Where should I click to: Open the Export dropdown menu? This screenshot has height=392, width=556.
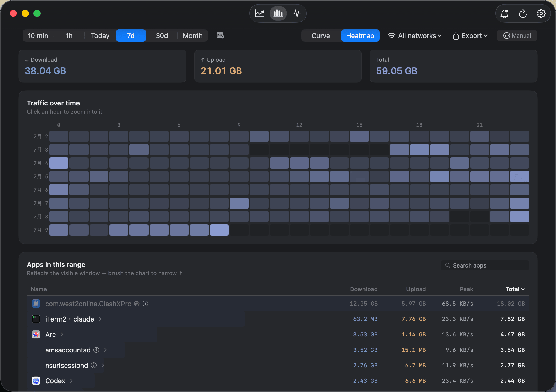coord(470,35)
